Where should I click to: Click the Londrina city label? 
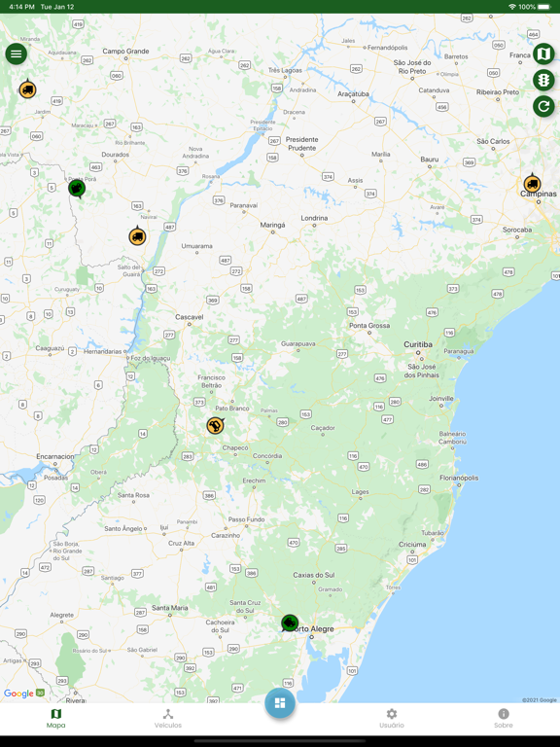[x=314, y=218]
